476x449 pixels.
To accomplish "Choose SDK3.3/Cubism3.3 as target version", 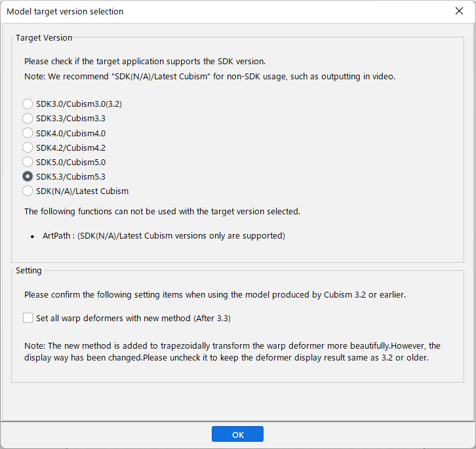I will point(28,118).
